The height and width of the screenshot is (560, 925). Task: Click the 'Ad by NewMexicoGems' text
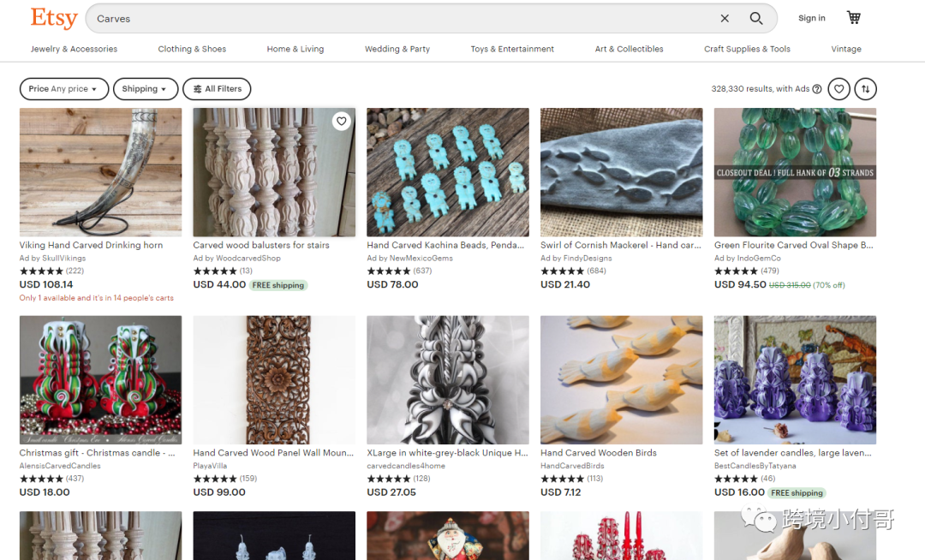[x=410, y=259]
